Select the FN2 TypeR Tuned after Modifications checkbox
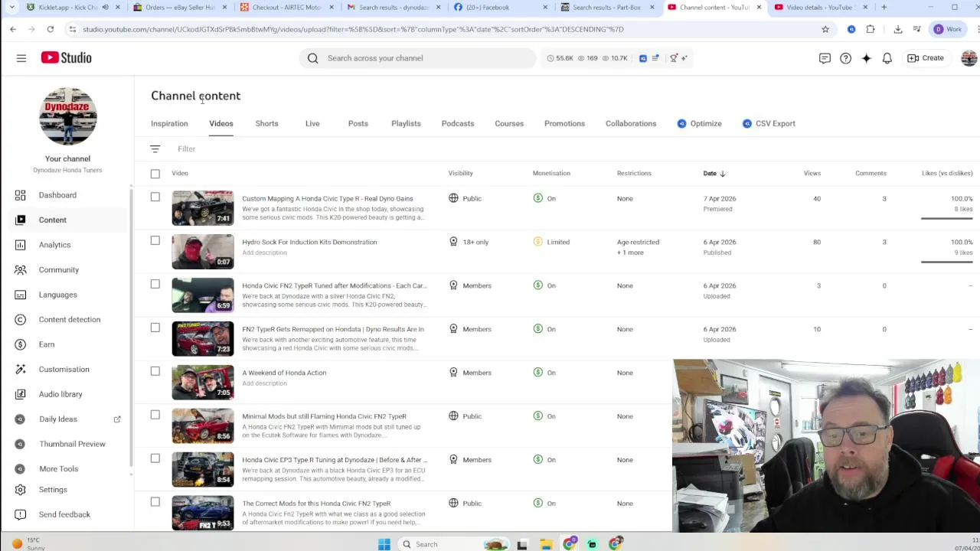The width and height of the screenshot is (980, 551). point(155,285)
